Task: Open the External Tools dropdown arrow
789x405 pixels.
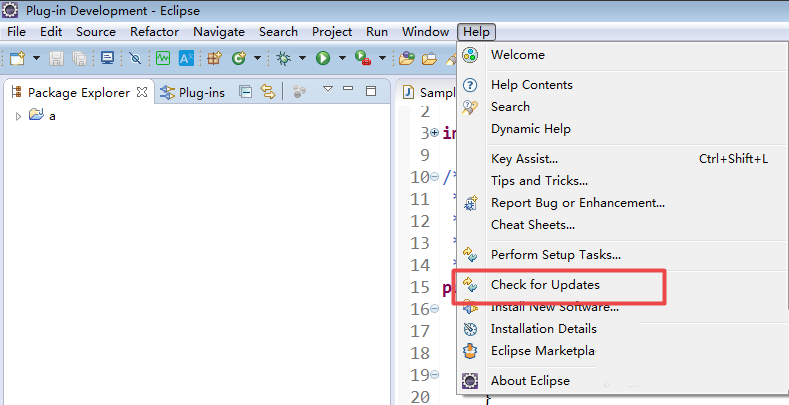Action: [x=382, y=58]
